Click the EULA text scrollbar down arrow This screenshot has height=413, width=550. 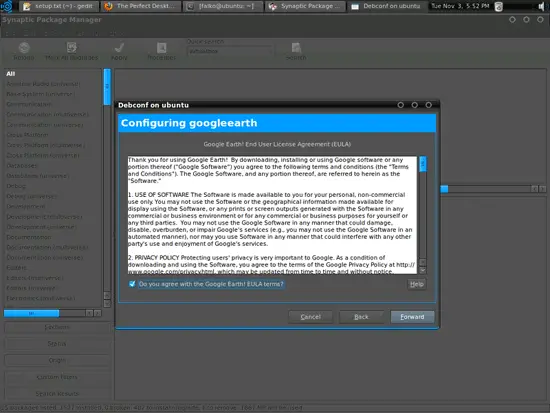pyautogui.click(x=423, y=270)
